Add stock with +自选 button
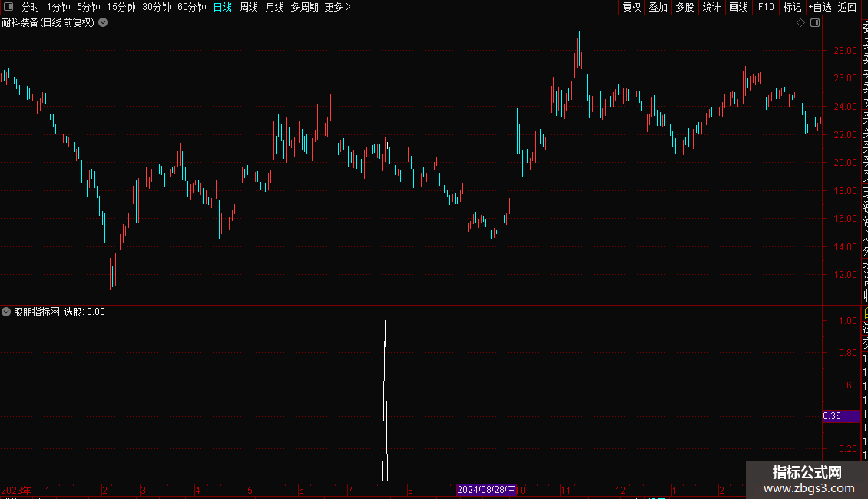The image size is (868, 499). [x=820, y=7]
